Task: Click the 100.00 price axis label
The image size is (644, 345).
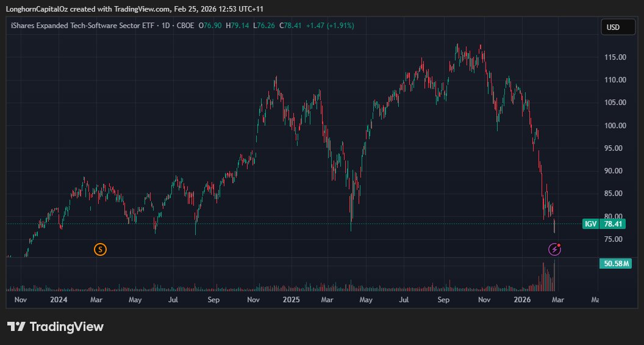Action: 615,125
